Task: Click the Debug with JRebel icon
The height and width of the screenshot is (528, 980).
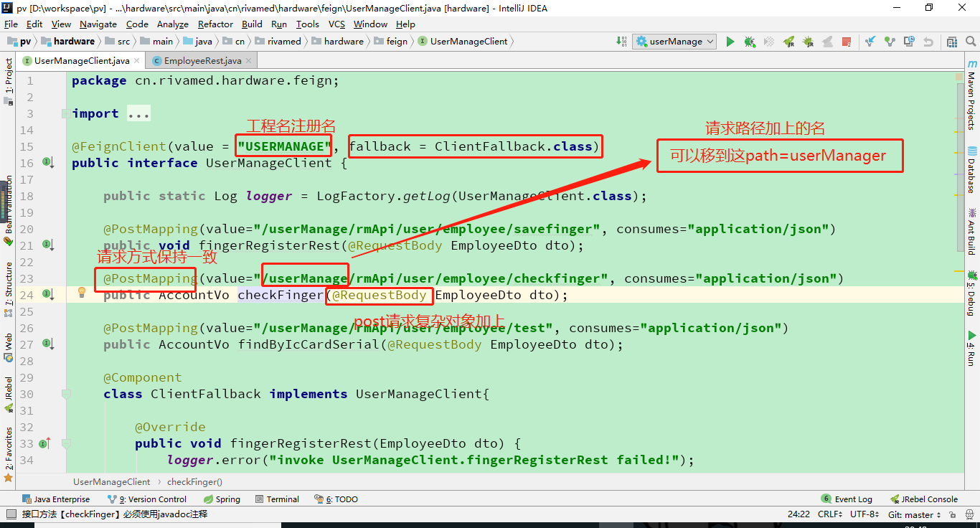Action: tap(808, 42)
